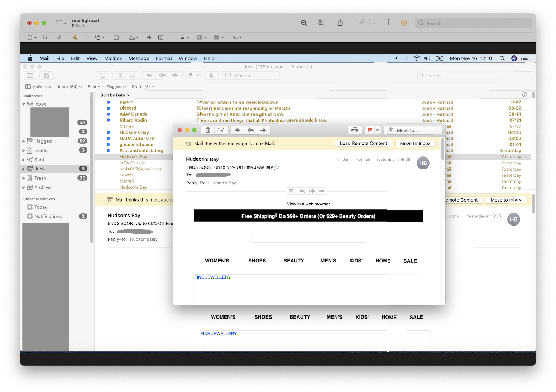Click the Highlight pen icon
The height and width of the screenshot is (392, 556).
(362, 23)
